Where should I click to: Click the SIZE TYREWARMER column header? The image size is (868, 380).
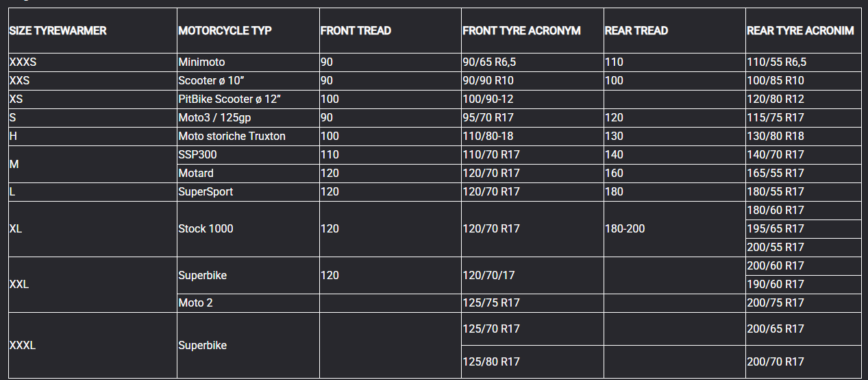click(x=58, y=31)
